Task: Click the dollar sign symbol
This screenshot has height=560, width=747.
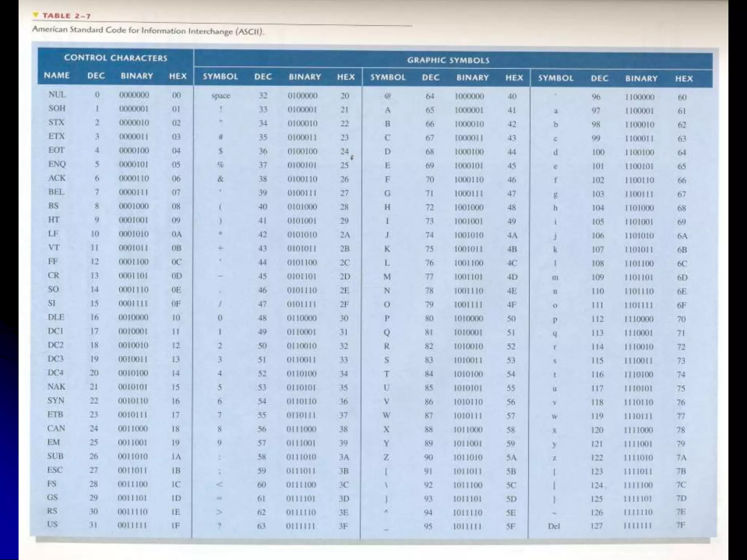Action: [x=221, y=151]
